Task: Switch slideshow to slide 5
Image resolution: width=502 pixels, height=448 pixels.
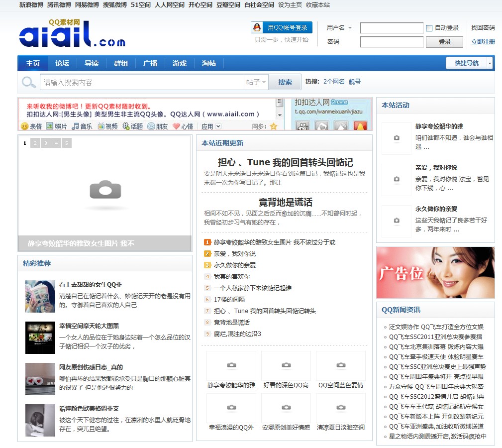Action: (x=67, y=143)
